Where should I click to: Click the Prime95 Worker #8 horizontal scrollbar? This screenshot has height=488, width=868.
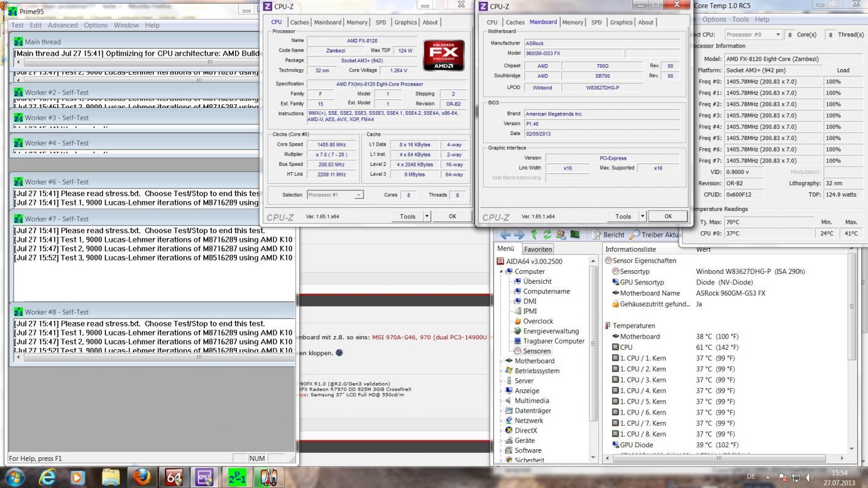click(199, 357)
